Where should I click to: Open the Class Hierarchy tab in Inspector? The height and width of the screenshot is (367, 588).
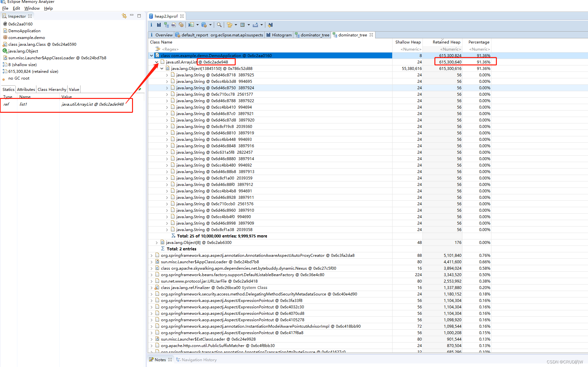tap(52, 90)
